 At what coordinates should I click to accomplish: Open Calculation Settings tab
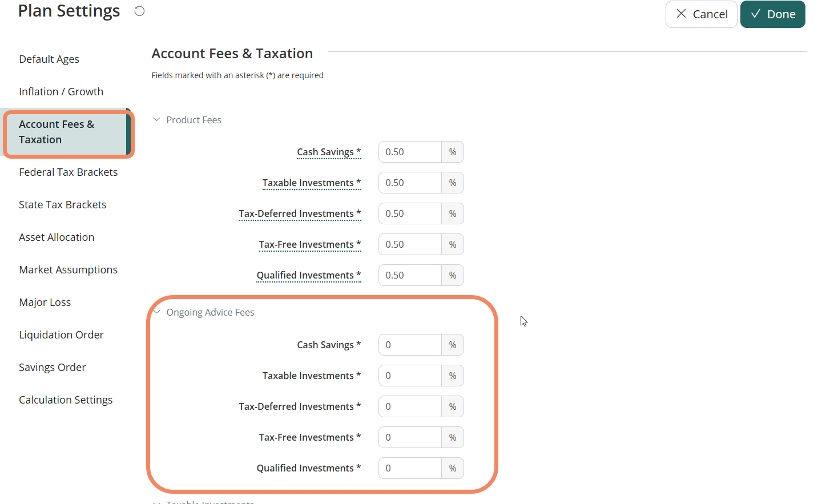66,400
